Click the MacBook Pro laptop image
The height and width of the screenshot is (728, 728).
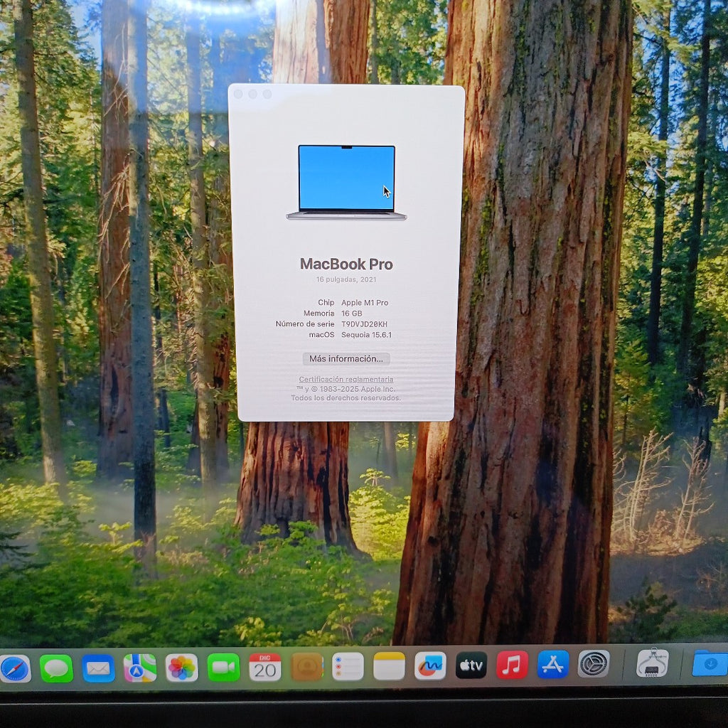(346, 181)
